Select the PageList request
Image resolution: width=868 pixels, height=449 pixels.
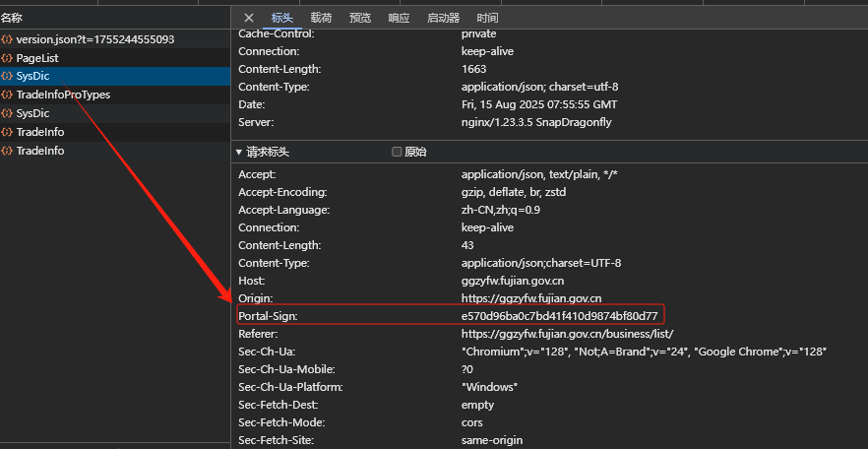115,57
